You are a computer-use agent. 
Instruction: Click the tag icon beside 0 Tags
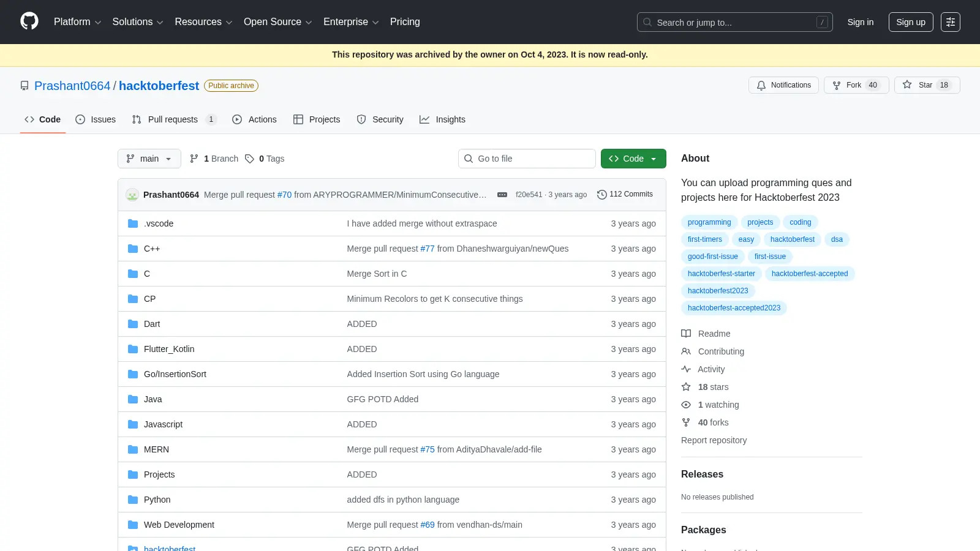pyautogui.click(x=249, y=159)
